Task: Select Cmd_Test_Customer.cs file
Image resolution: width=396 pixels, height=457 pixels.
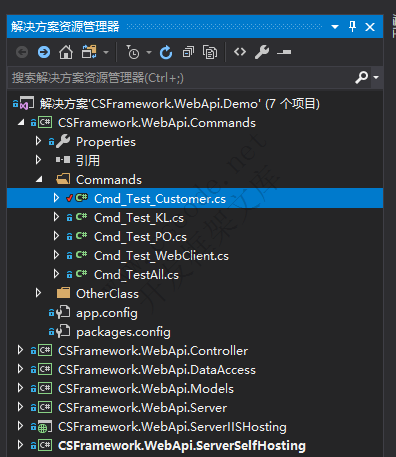Action: [160, 199]
